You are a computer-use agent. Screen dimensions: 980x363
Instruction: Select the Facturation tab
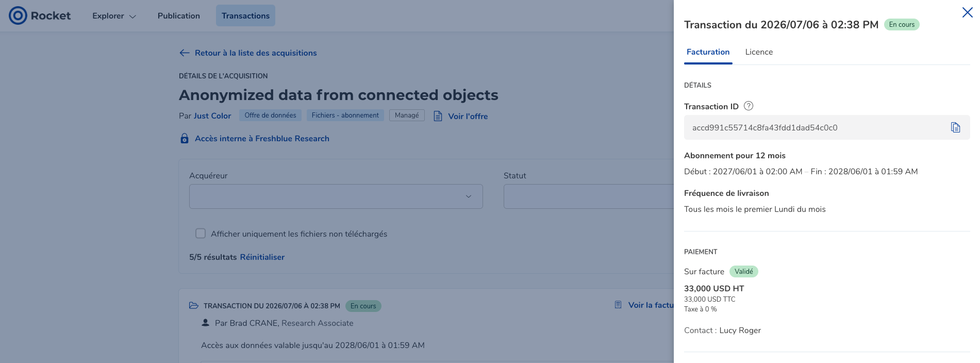(x=708, y=52)
